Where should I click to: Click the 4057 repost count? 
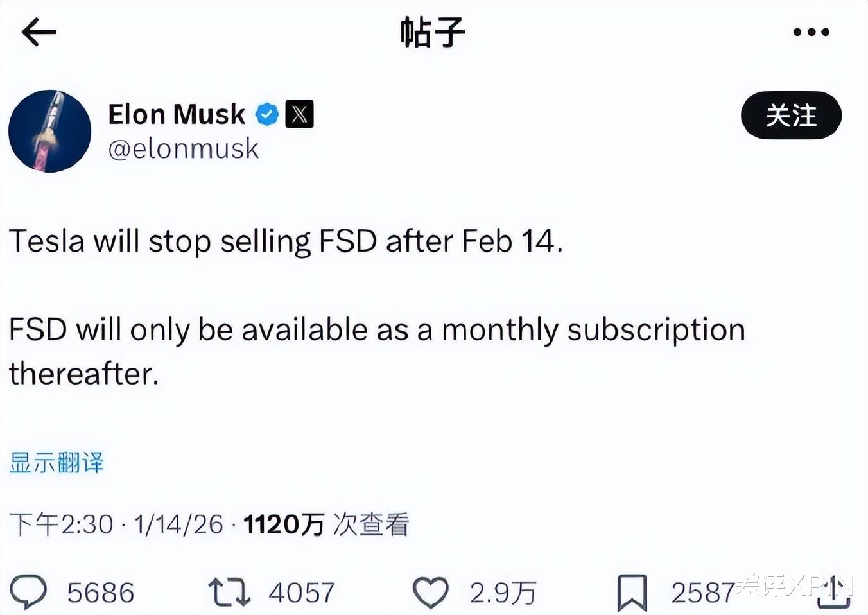(x=302, y=593)
